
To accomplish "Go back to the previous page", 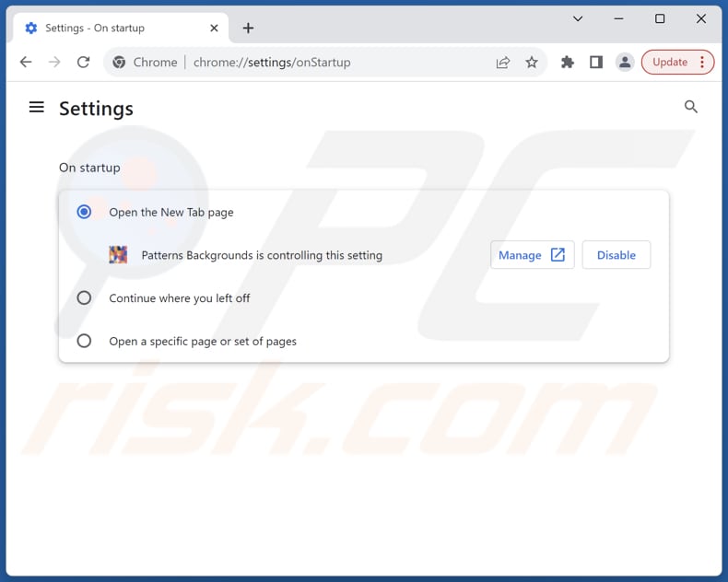I will point(26,62).
